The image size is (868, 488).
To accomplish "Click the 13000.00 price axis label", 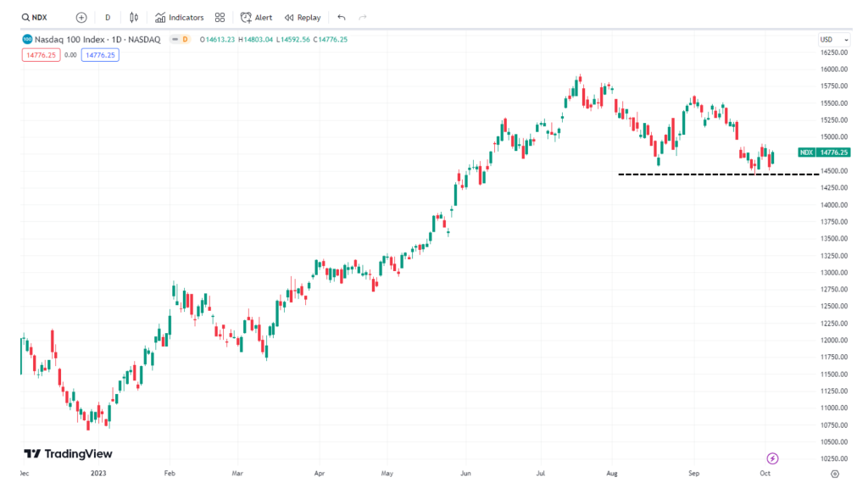I will point(834,273).
